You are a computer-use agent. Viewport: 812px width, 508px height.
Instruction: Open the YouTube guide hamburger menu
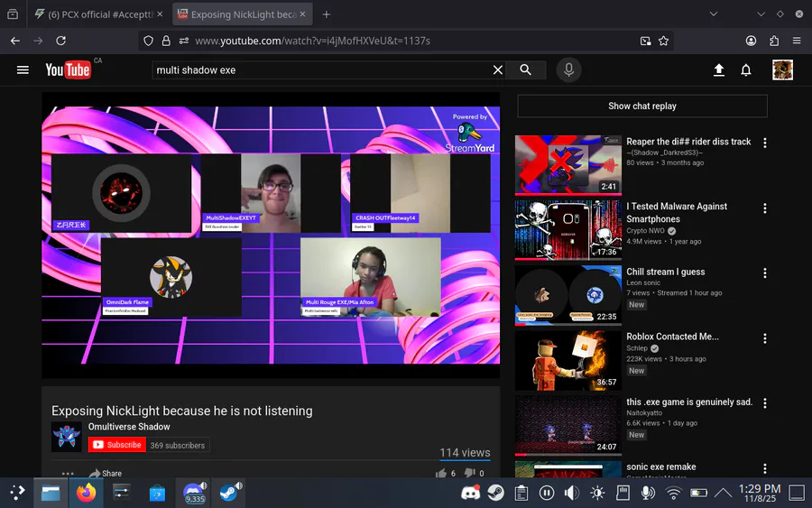[23, 69]
